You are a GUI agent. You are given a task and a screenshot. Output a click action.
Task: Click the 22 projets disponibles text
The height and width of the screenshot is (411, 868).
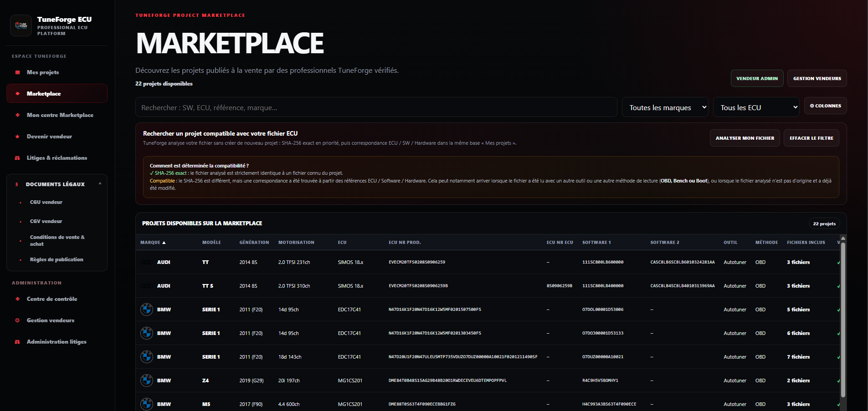(x=164, y=84)
